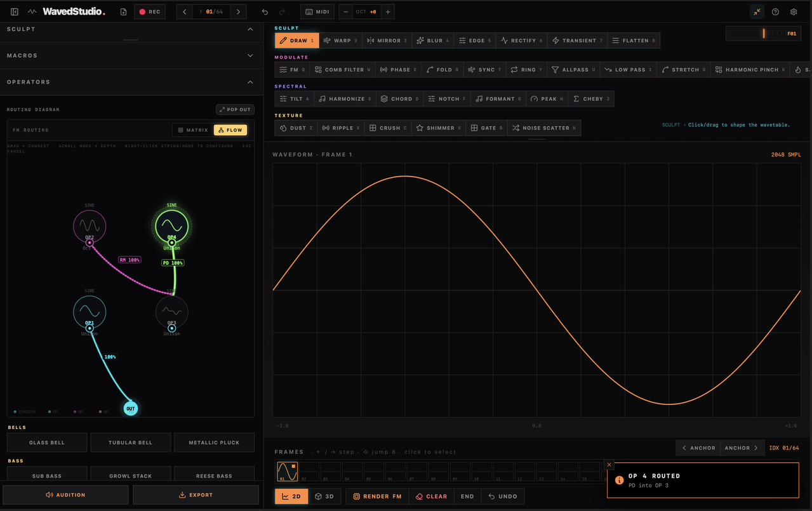Switch to 3D view
Image resolution: width=812 pixels, height=511 pixels.
324,496
